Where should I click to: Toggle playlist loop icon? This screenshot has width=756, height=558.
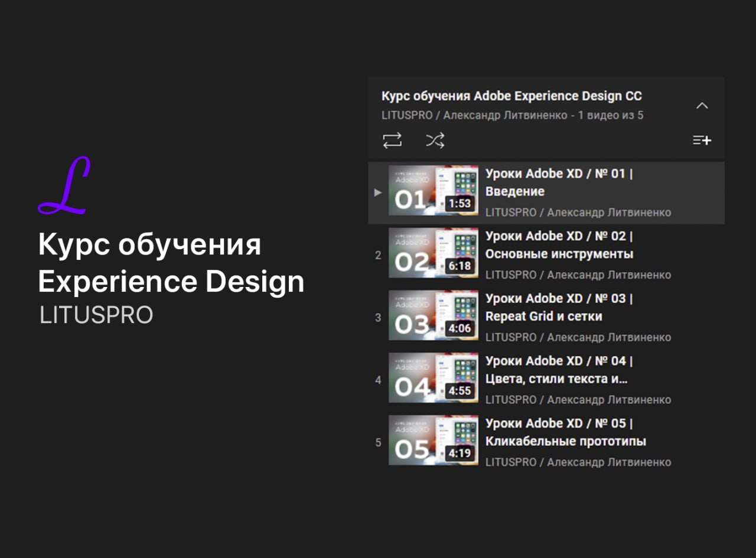tap(392, 141)
